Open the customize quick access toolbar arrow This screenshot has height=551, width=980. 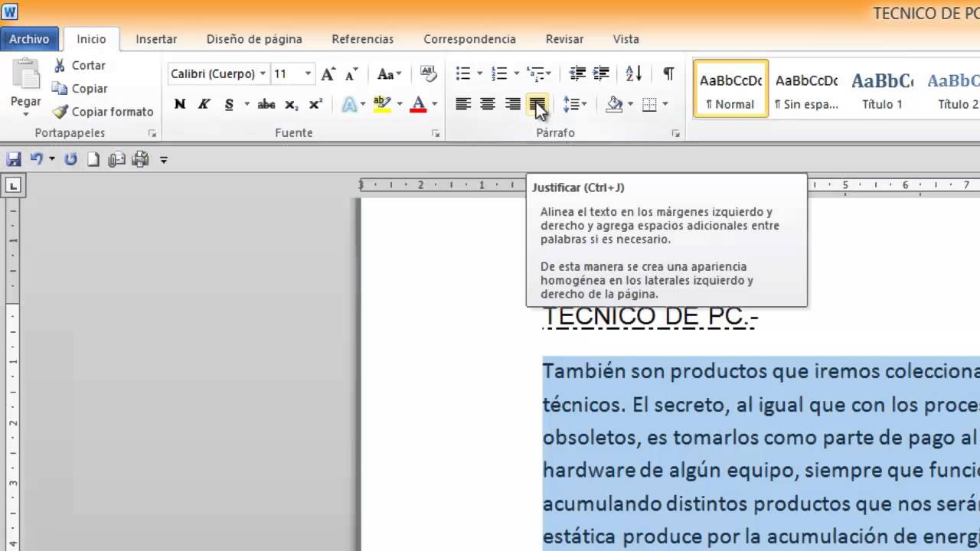point(163,160)
